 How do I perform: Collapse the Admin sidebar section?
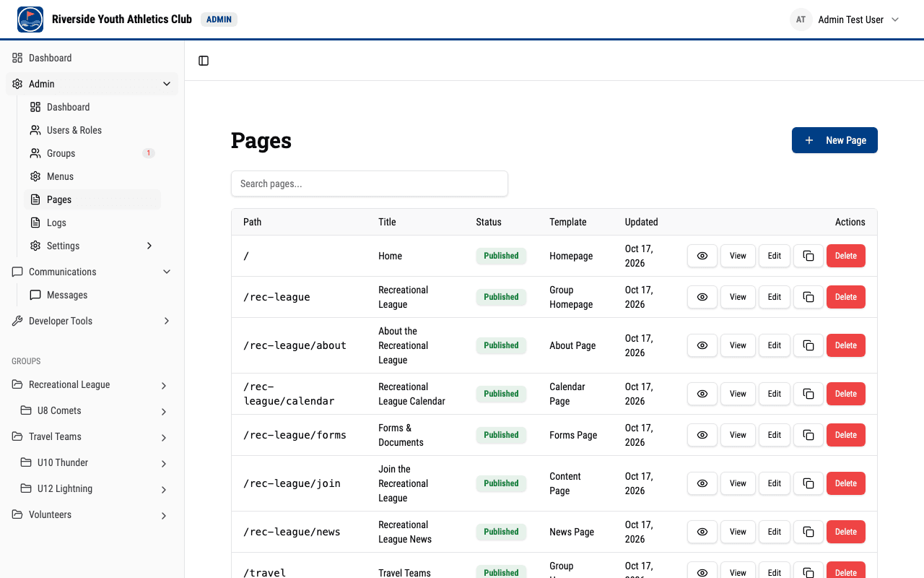pyautogui.click(x=92, y=84)
